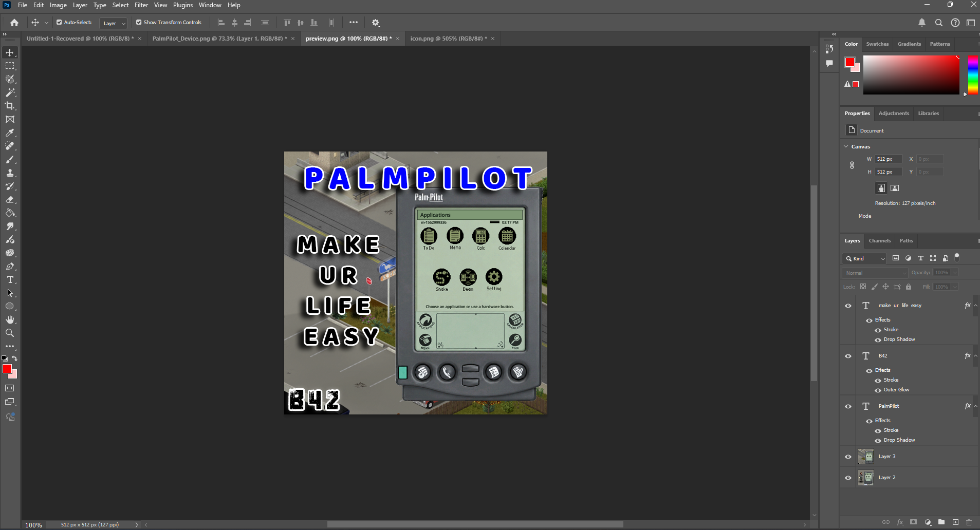Open the Filter menu

point(141,5)
